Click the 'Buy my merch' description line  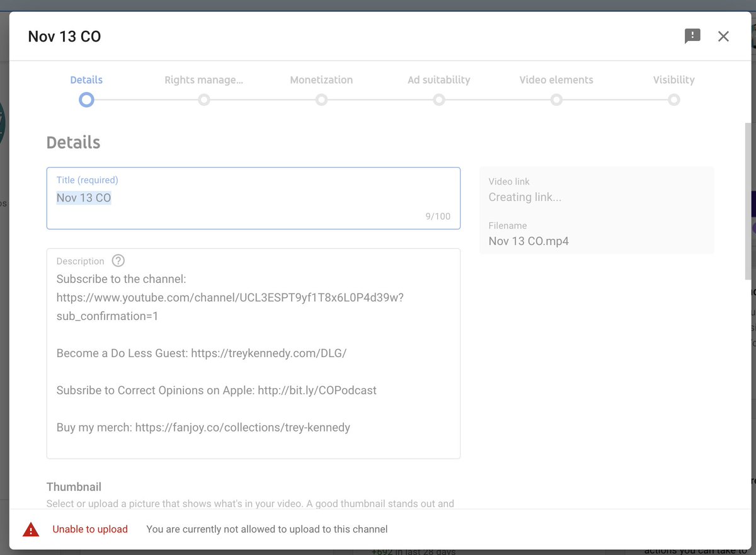pyautogui.click(x=203, y=428)
